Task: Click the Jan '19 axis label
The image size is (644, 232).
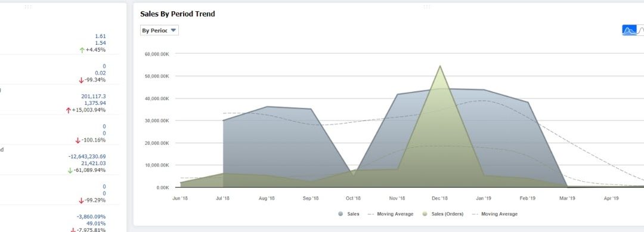Action: tap(484, 199)
